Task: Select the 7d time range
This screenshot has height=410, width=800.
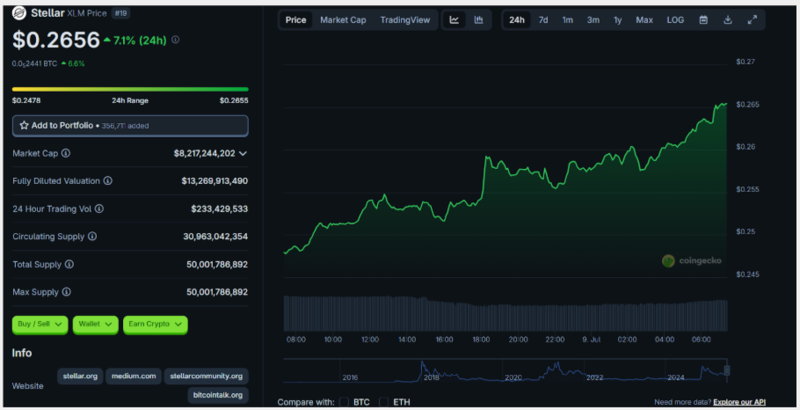Action: (x=543, y=20)
